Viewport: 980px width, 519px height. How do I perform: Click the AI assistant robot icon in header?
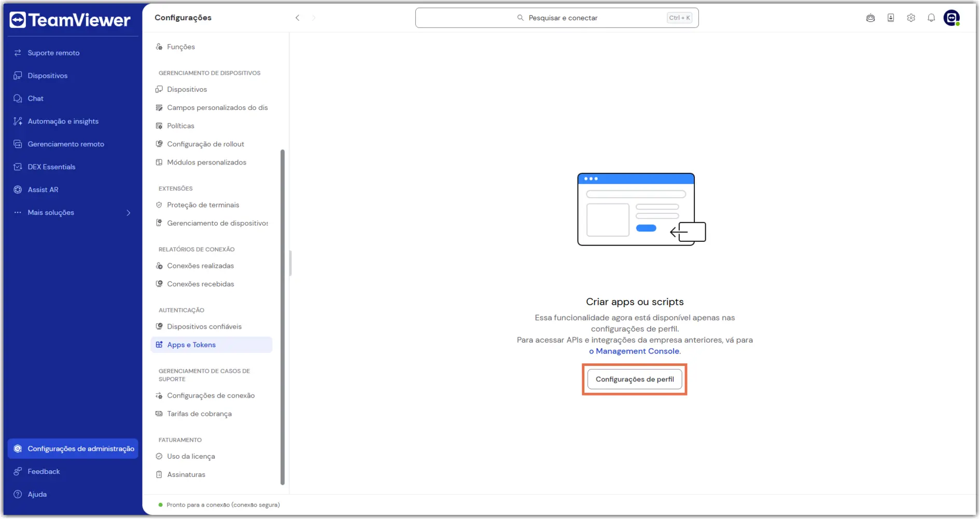[871, 18]
